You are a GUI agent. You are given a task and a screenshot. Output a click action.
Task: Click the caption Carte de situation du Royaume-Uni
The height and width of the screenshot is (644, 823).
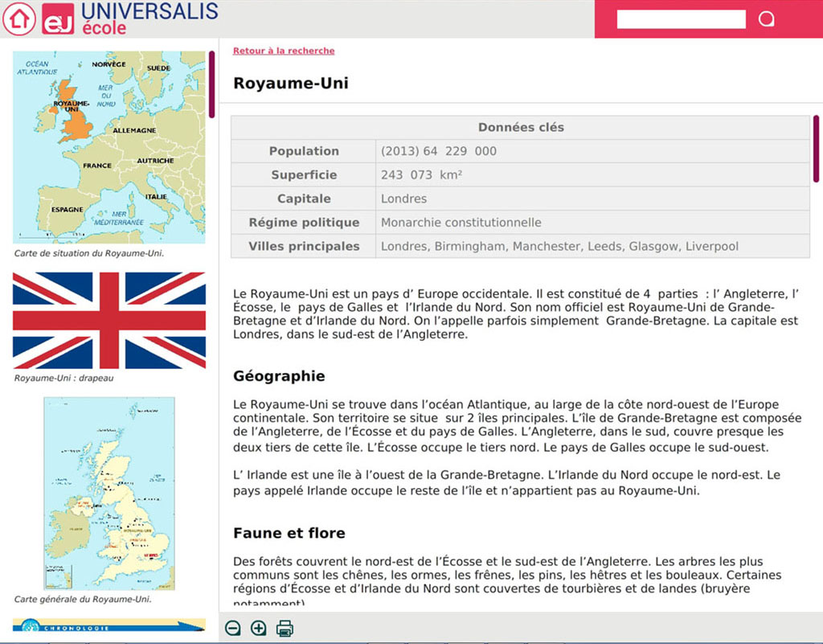tap(88, 253)
